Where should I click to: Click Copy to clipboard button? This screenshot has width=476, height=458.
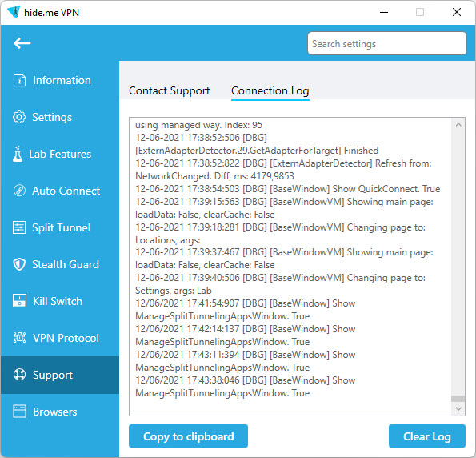188,436
